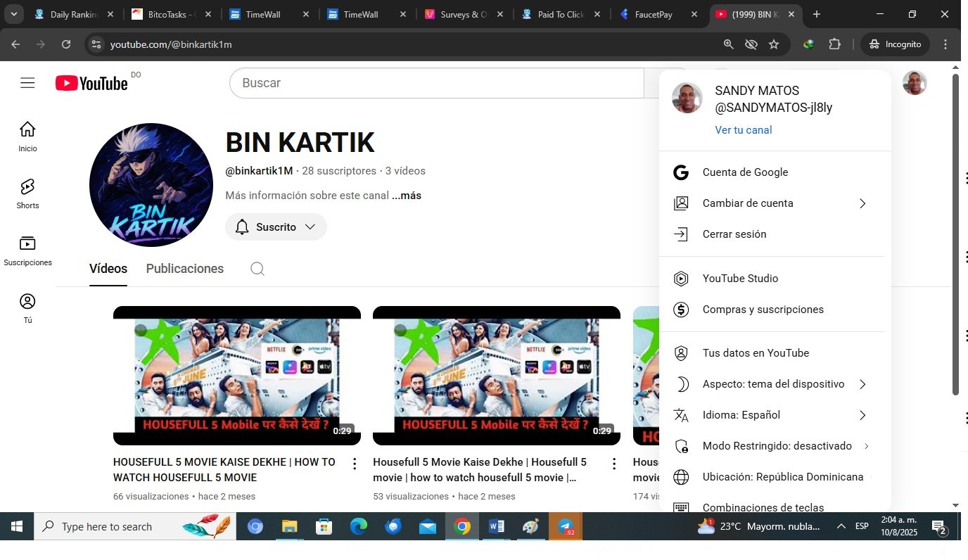The image size is (968, 560).
Task: Expand Aspecto: tema del dispositivo
Action: tap(775, 384)
